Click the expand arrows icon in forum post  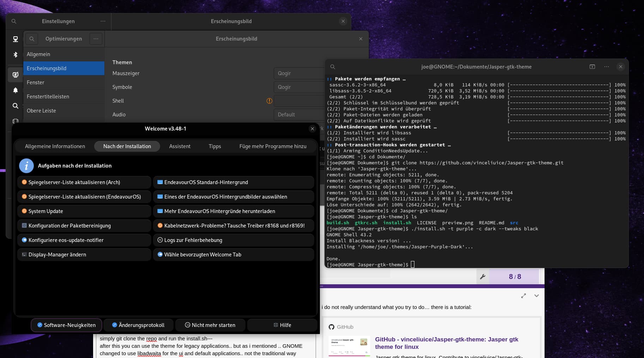pos(523,296)
